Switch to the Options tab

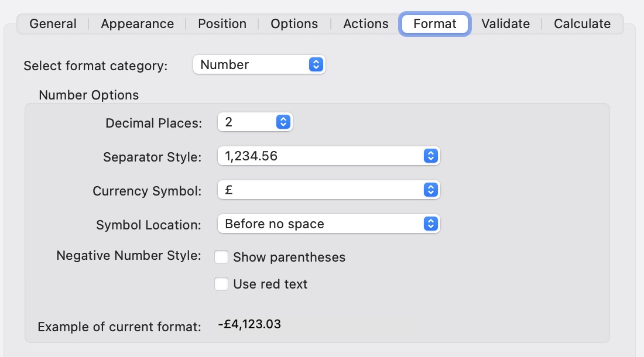coord(294,23)
